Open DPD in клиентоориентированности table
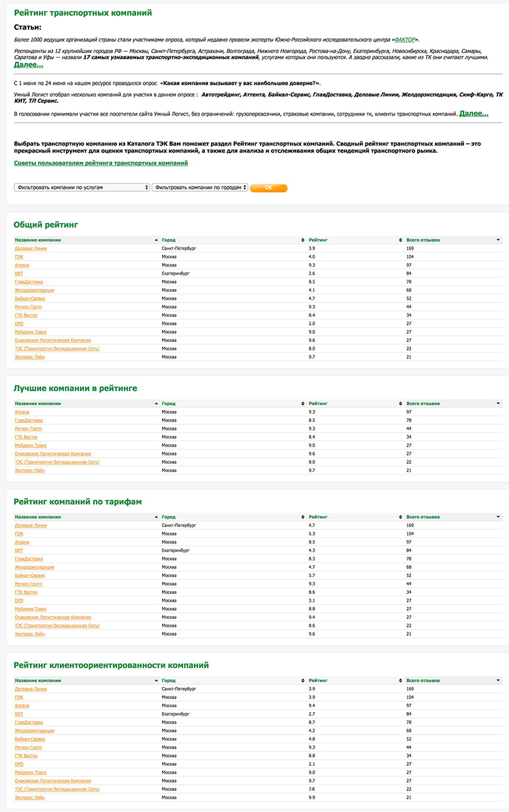Viewport: 509px width, 812px height. [19, 764]
